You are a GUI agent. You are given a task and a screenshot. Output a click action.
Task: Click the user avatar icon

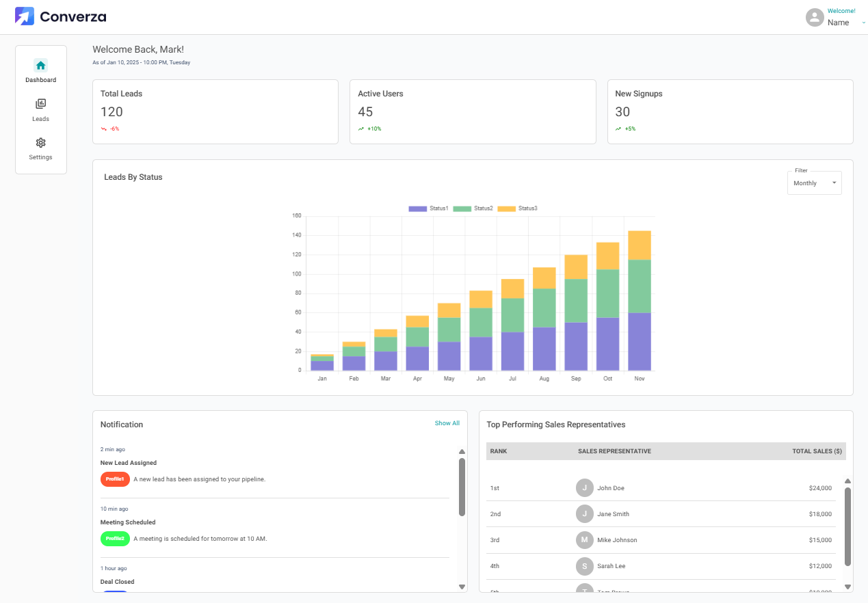pos(815,17)
